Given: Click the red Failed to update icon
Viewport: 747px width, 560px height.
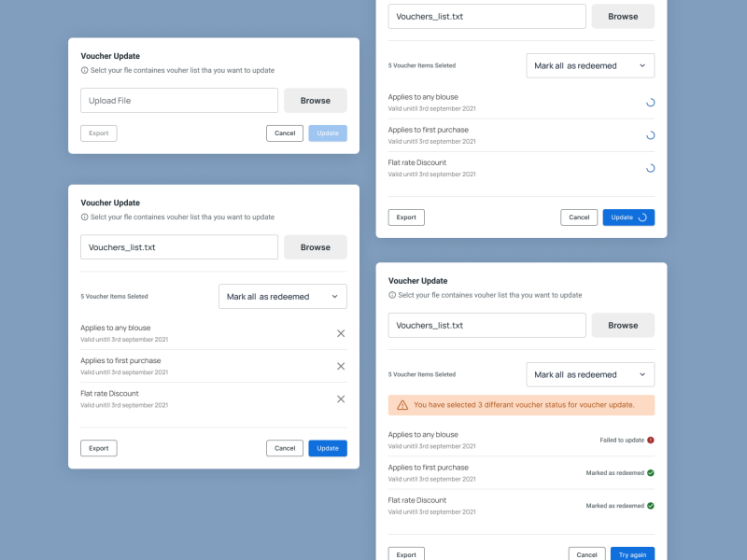Looking at the screenshot, I should [650, 439].
